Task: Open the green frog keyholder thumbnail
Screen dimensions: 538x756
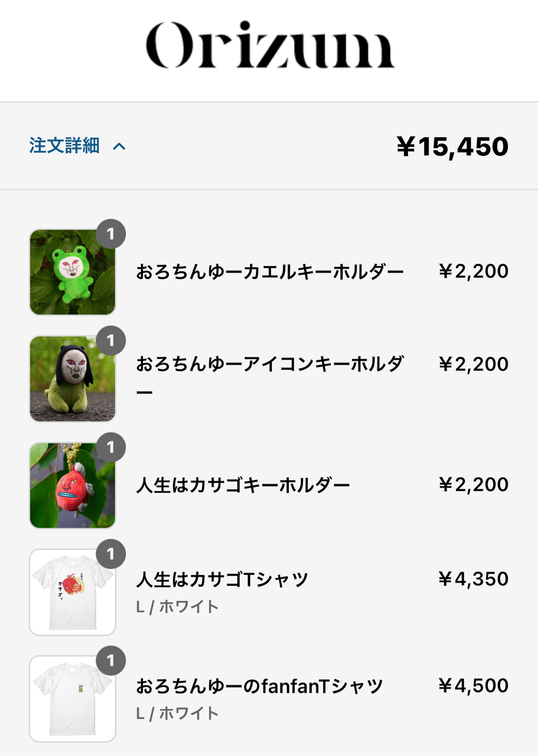Action: 72,272
